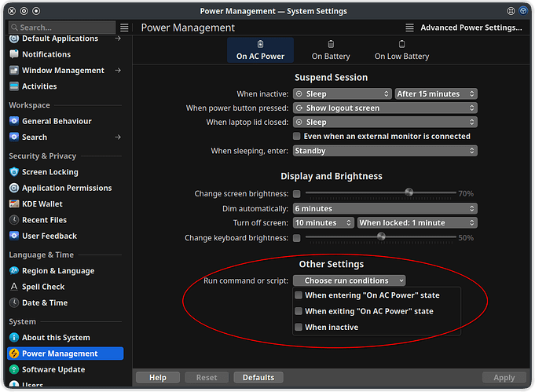Open the 'Choose run conditions' dropdown

[350, 280]
